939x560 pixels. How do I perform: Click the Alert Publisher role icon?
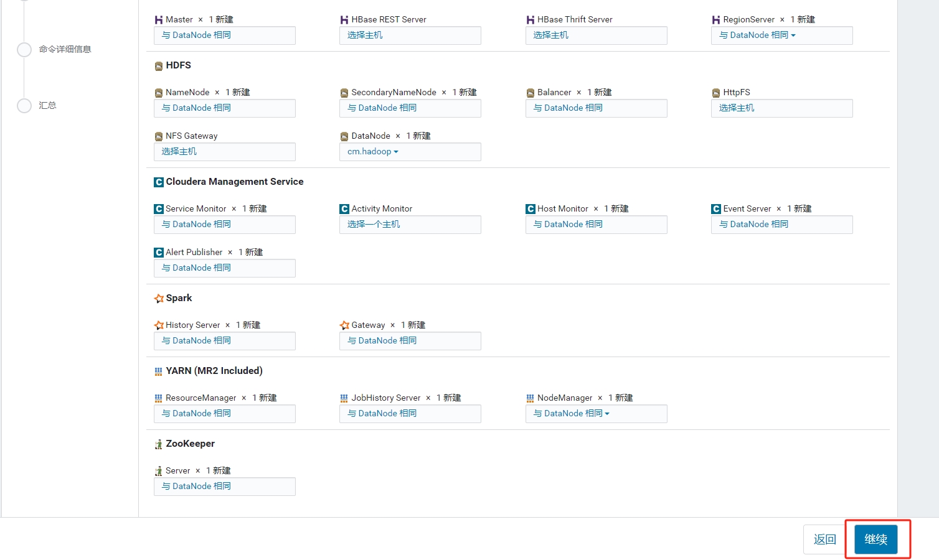click(159, 253)
